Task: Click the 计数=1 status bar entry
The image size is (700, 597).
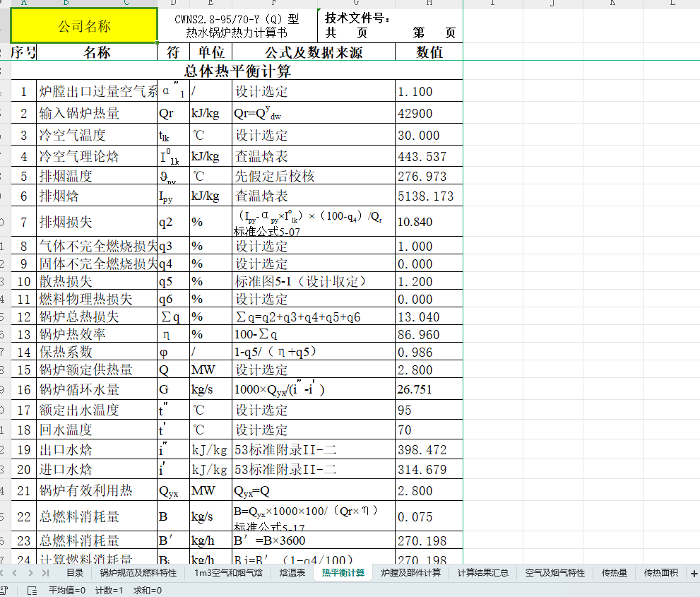Action: click(109, 591)
